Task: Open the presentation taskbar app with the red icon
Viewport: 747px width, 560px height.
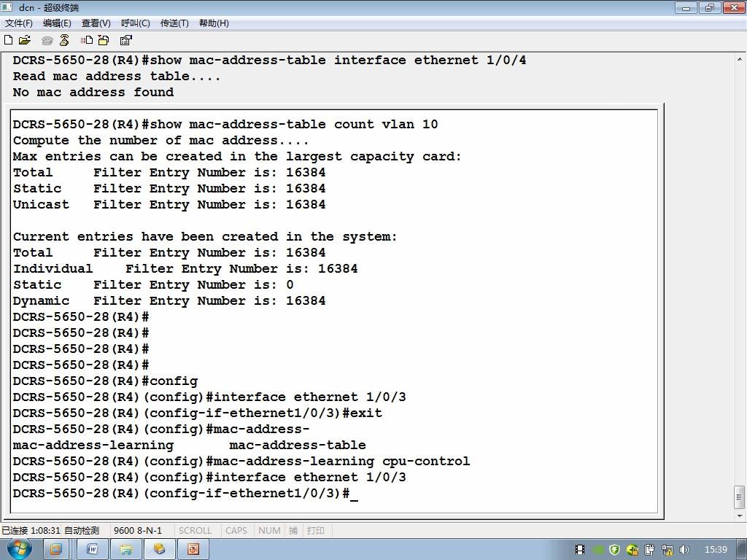Action: coord(193,550)
